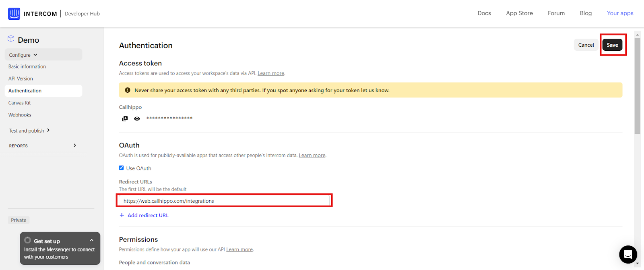The height and width of the screenshot is (270, 644).
Task: Click the Authentication page heading
Action: click(146, 46)
